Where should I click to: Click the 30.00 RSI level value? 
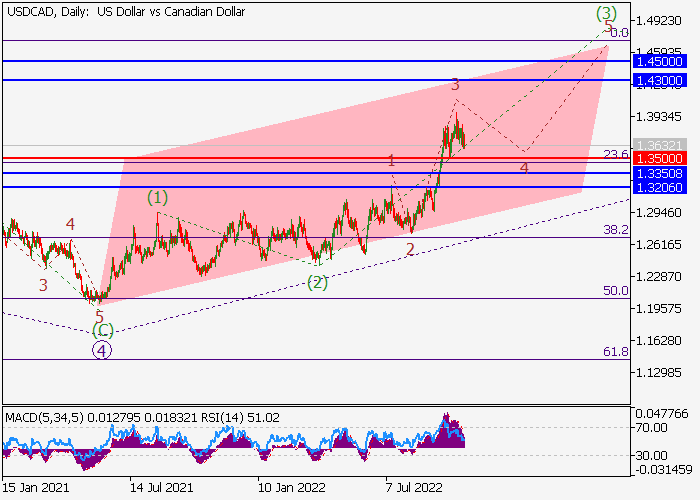point(652,456)
